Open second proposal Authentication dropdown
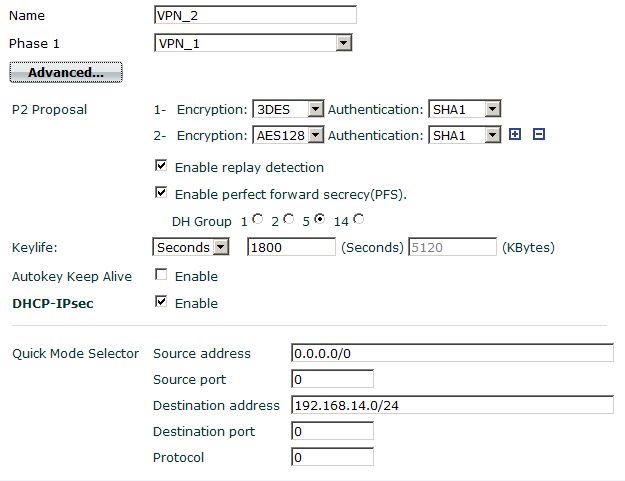 464,135
